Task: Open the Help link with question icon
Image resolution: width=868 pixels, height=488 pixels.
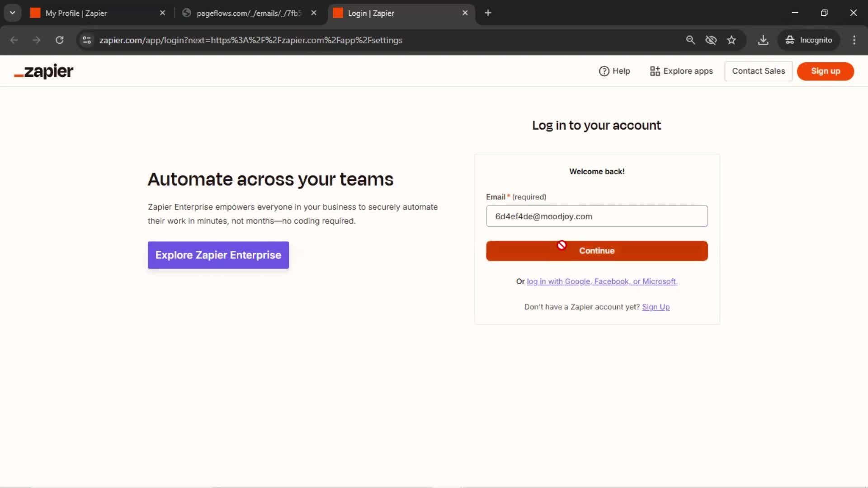Action: point(614,71)
